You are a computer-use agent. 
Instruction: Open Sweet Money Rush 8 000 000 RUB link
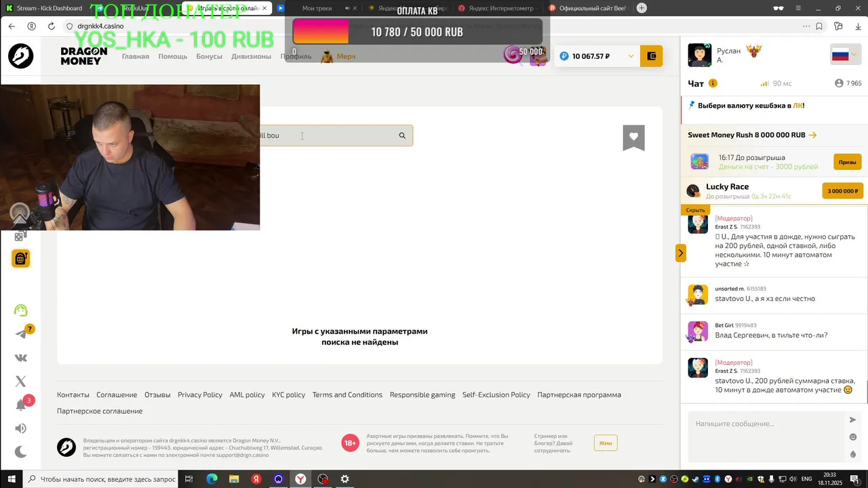coord(752,135)
